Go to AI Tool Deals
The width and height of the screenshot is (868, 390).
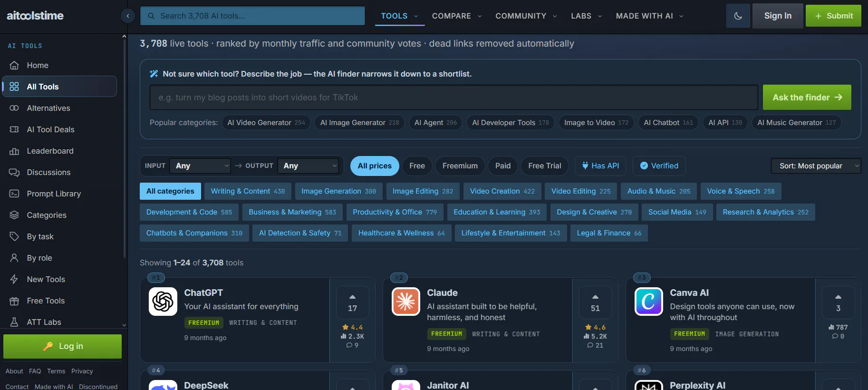59,129
